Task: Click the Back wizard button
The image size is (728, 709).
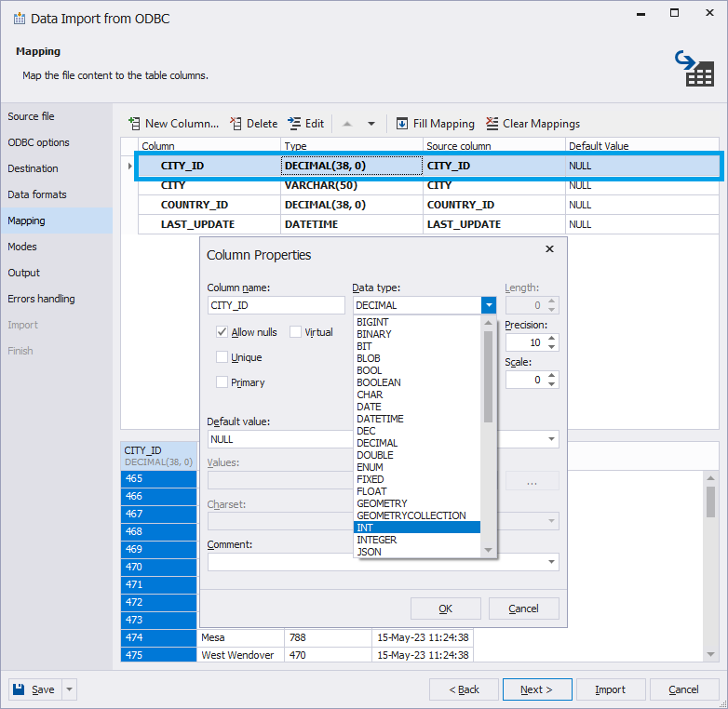Action: [x=464, y=689]
